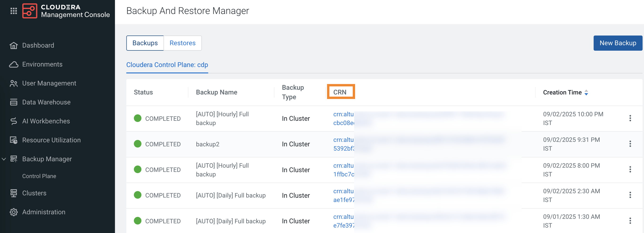Switch to the Restores tab
This screenshot has width=644, height=233.
tap(183, 43)
